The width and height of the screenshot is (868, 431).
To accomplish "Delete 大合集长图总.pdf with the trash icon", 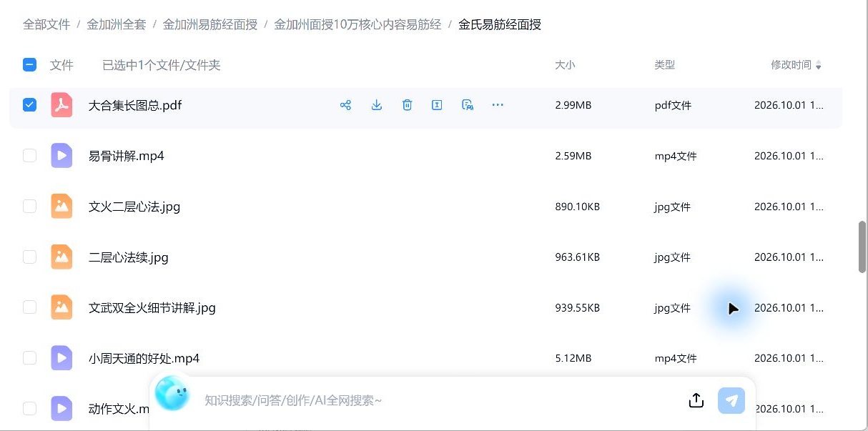I will (407, 105).
